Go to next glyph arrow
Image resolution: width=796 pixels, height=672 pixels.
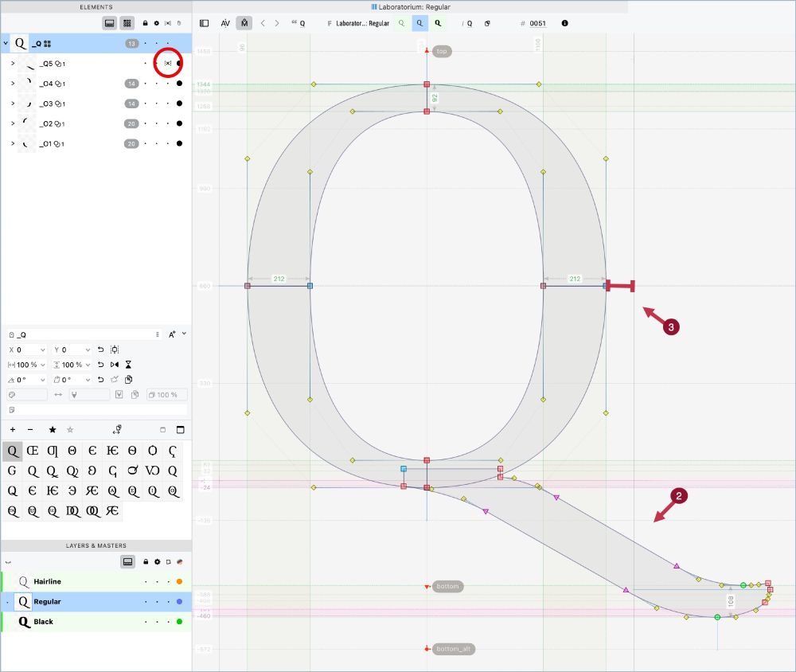tap(277, 23)
